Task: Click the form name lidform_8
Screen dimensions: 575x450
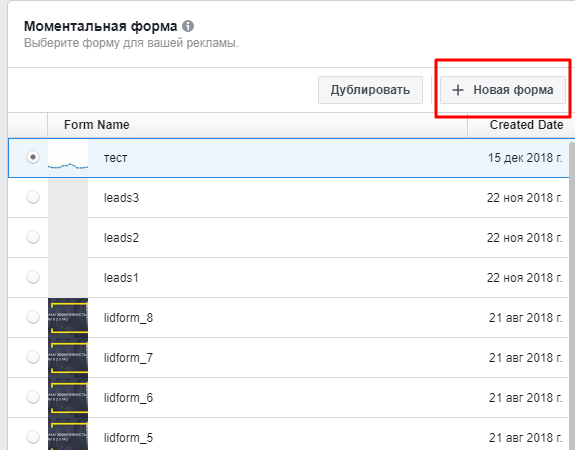Action: 128,318
